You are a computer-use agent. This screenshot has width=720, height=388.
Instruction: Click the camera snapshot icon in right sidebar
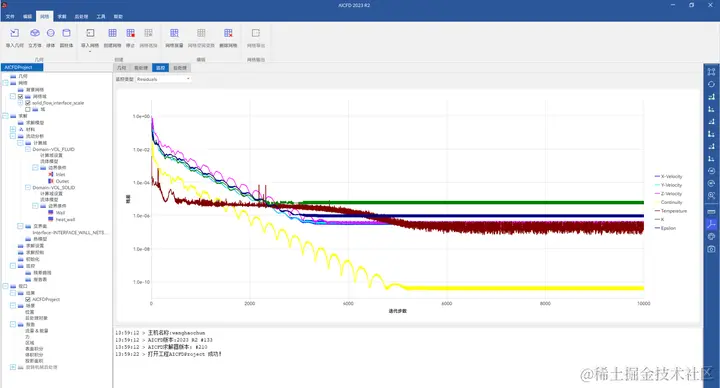pos(711,249)
